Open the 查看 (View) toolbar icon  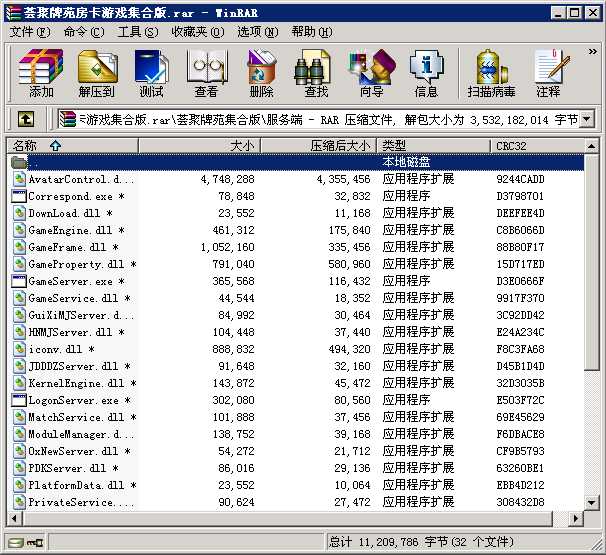(206, 73)
